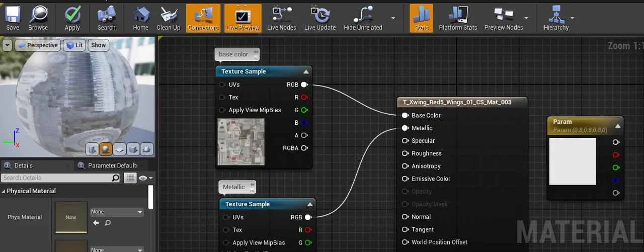Apply material changes with the Apply icon
Viewport: 644px width, 252px height.
click(x=72, y=18)
